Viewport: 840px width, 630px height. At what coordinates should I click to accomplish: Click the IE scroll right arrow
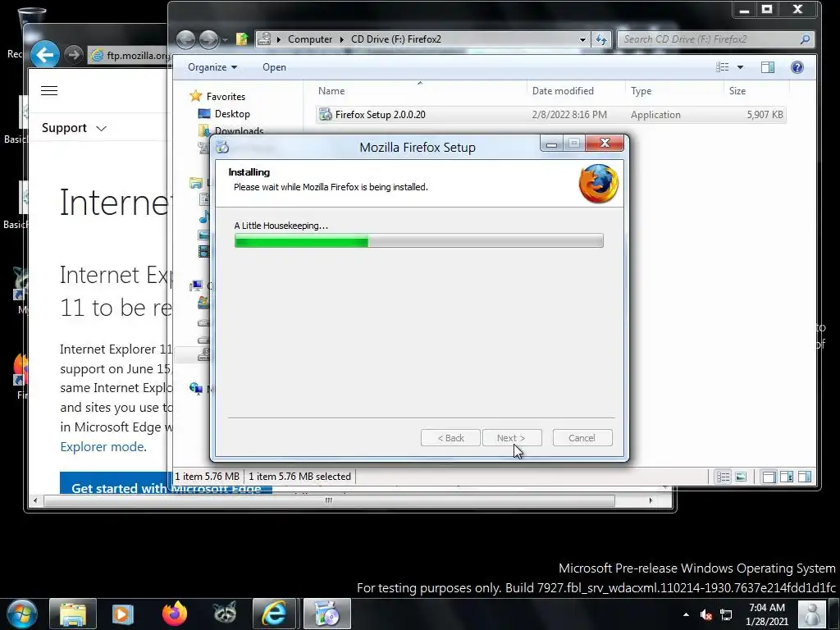pyautogui.click(x=651, y=500)
